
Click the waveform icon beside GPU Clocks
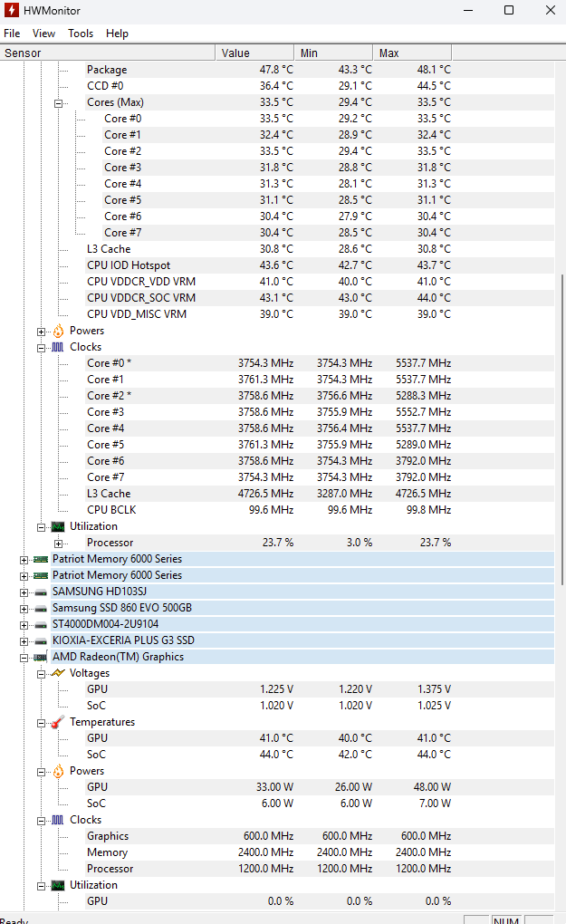coord(58,820)
